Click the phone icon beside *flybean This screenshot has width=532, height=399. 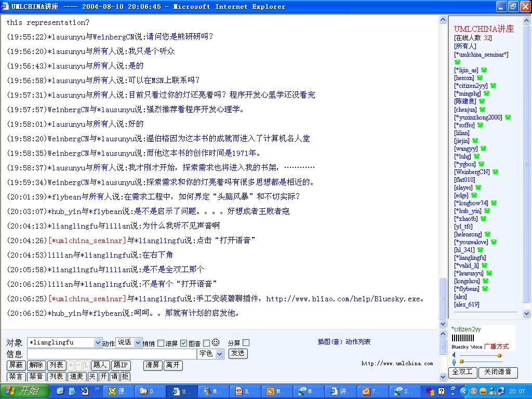point(485,289)
